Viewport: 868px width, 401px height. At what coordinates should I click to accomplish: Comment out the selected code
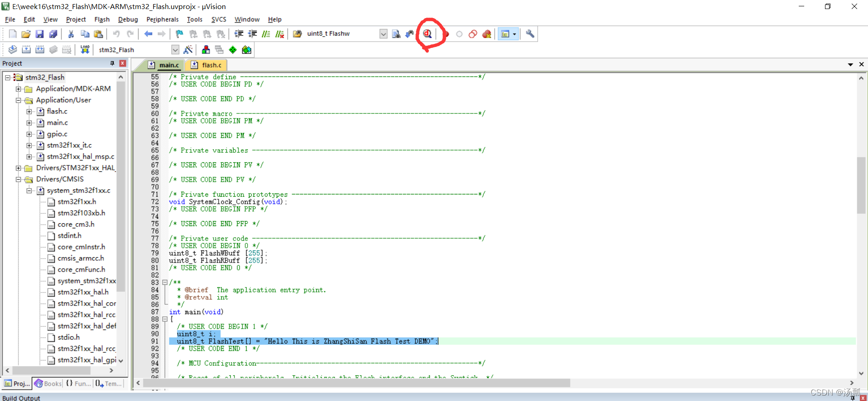pyautogui.click(x=266, y=34)
